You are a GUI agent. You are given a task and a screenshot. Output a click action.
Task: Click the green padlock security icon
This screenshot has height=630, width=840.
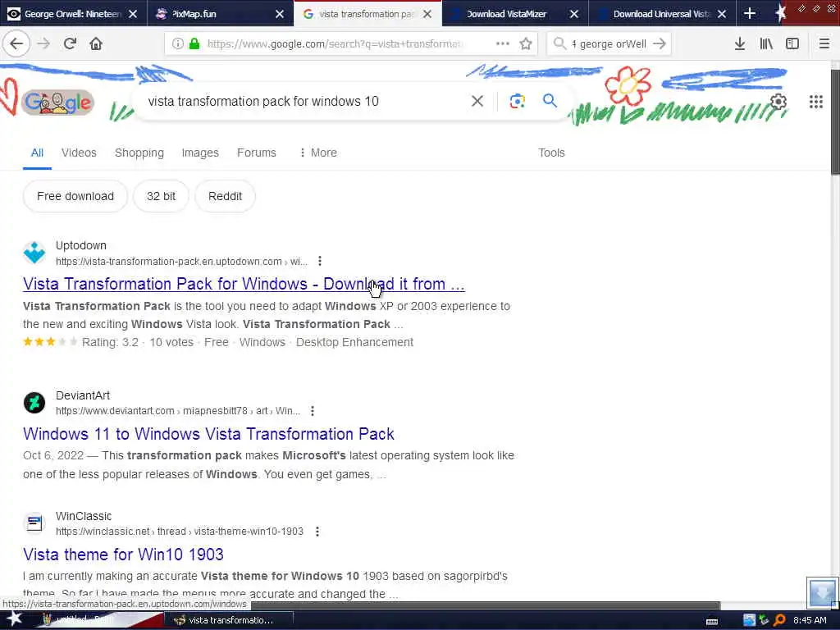pos(194,43)
